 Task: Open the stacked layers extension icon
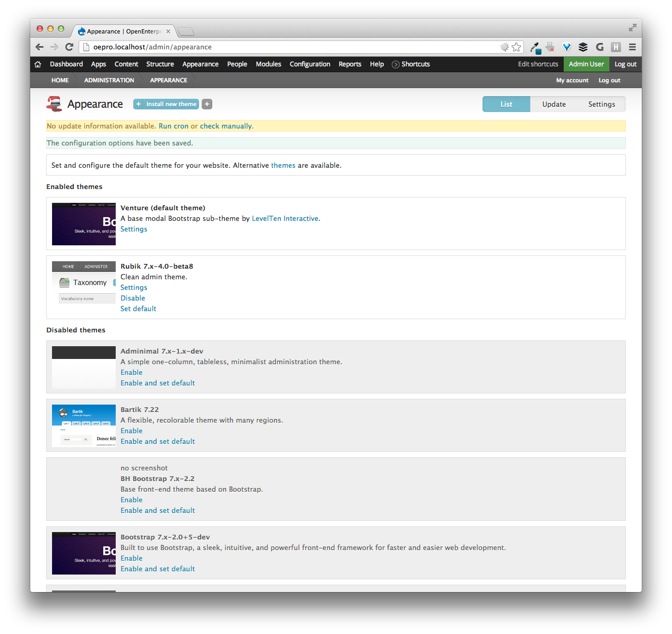[583, 47]
